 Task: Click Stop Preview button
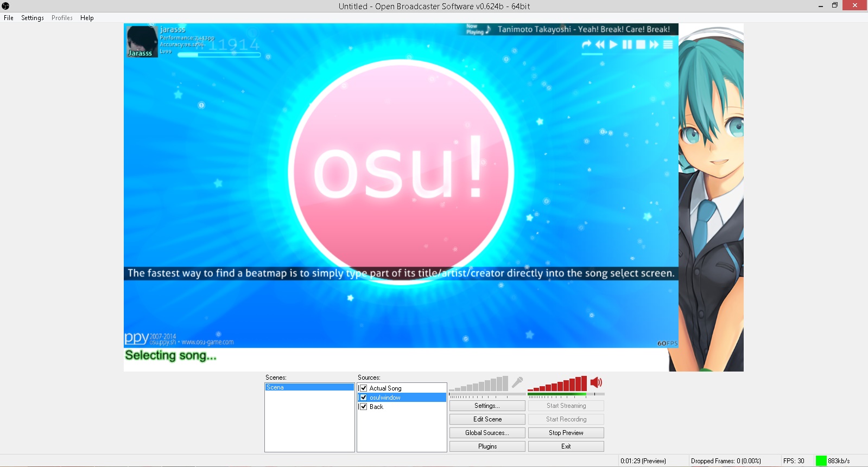click(566, 433)
